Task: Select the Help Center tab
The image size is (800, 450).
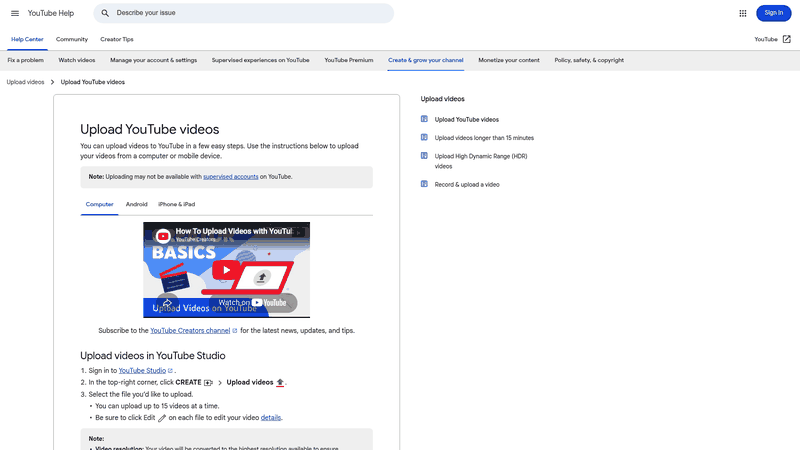Action: (x=27, y=39)
